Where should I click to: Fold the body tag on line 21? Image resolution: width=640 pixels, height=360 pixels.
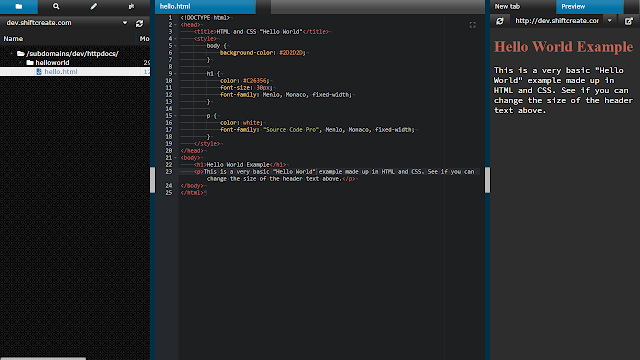pyautogui.click(x=176, y=158)
